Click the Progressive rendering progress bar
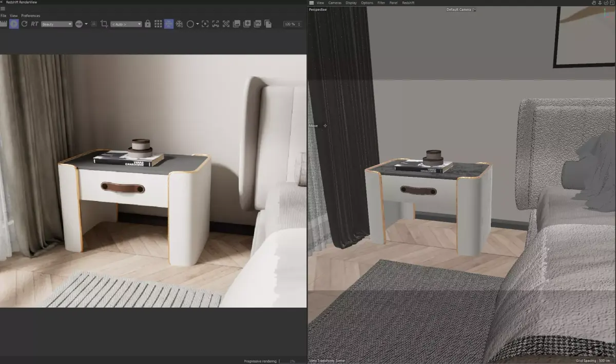 pos(293,361)
